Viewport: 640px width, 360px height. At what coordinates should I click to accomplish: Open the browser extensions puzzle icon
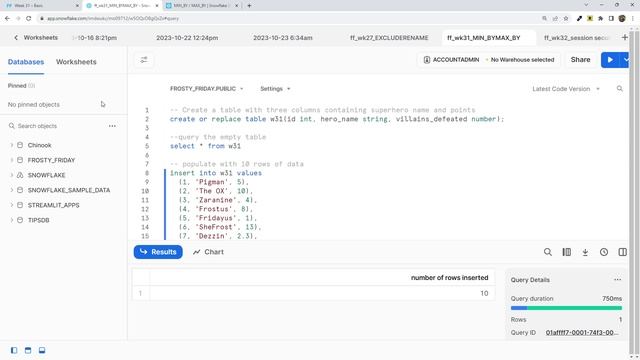(600, 18)
